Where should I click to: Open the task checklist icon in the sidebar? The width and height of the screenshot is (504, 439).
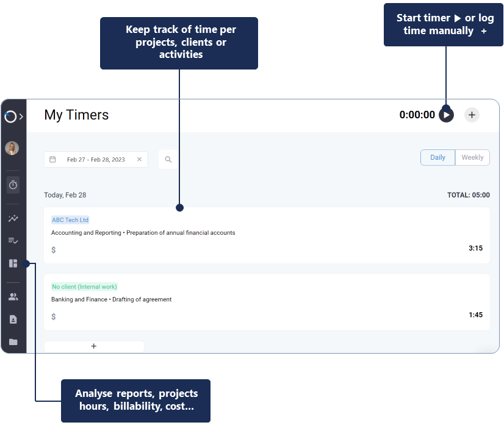pyautogui.click(x=13, y=240)
